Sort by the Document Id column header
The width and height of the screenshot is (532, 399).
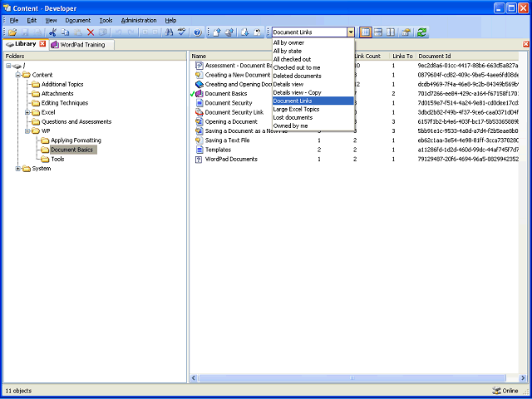(x=467, y=56)
